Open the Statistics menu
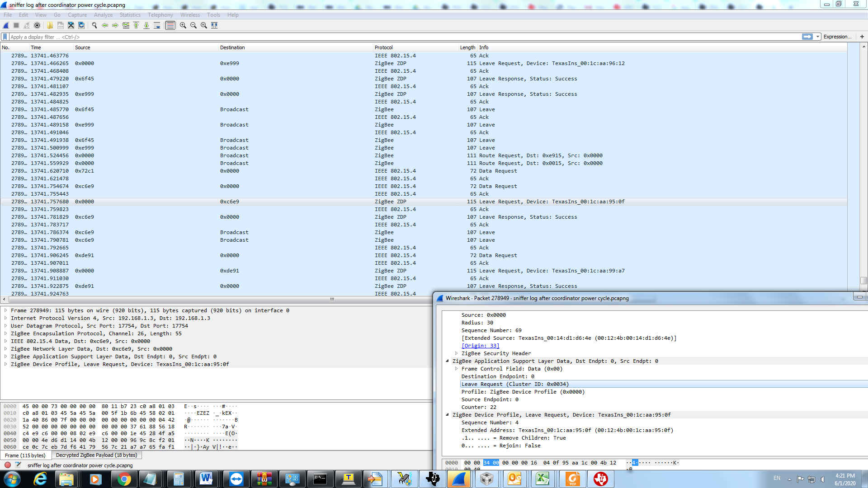 130,15
